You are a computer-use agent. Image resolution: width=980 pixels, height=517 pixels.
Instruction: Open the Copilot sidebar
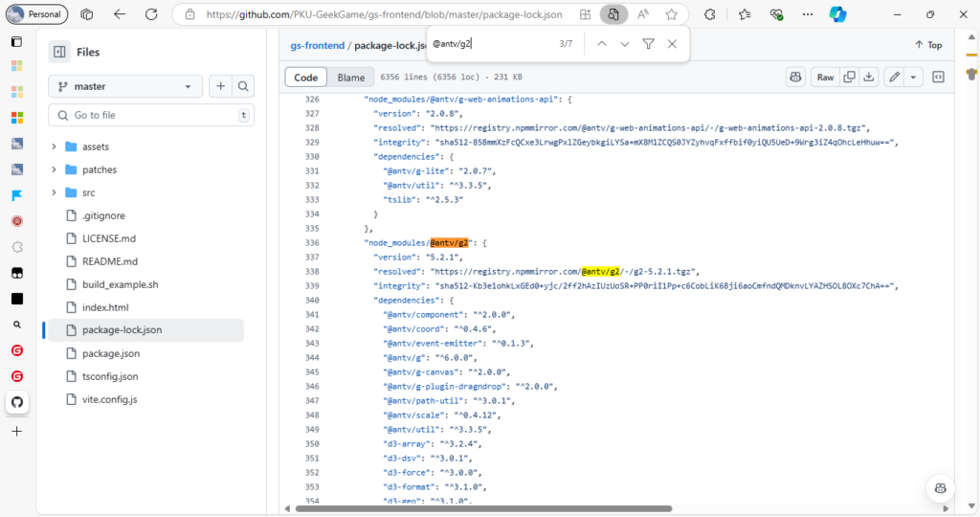[837, 14]
